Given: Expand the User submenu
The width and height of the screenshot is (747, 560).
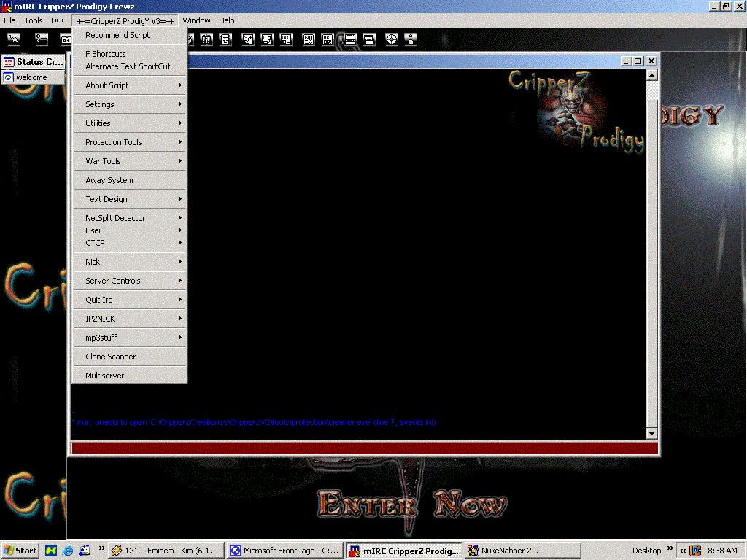Looking at the screenshot, I should click(x=130, y=230).
